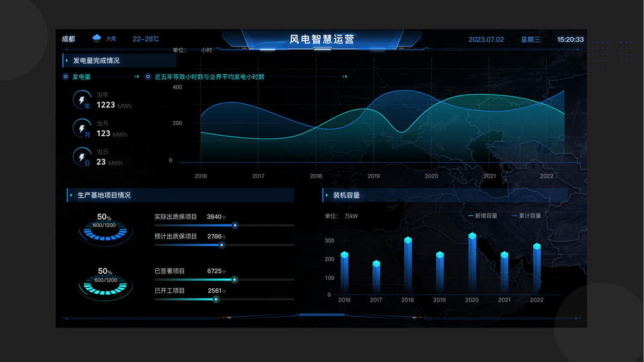Click the 2020 capacity bar
The width and height of the screenshot is (644, 362).
[x=473, y=264]
